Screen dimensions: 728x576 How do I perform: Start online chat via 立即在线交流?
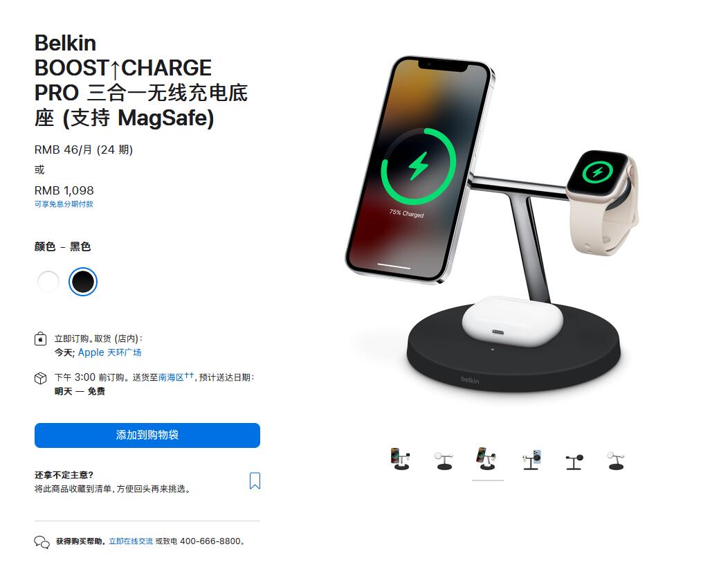[131, 541]
